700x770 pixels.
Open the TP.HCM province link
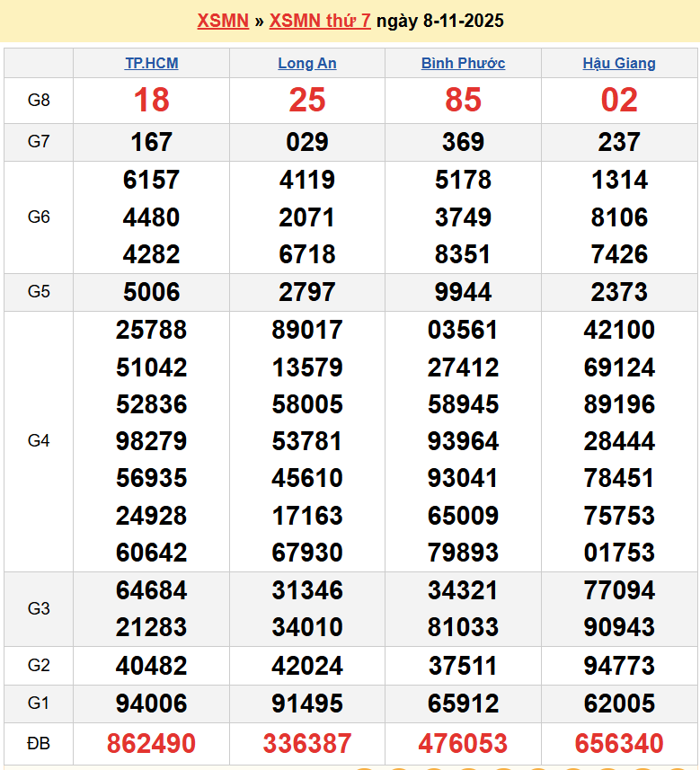(x=151, y=63)
